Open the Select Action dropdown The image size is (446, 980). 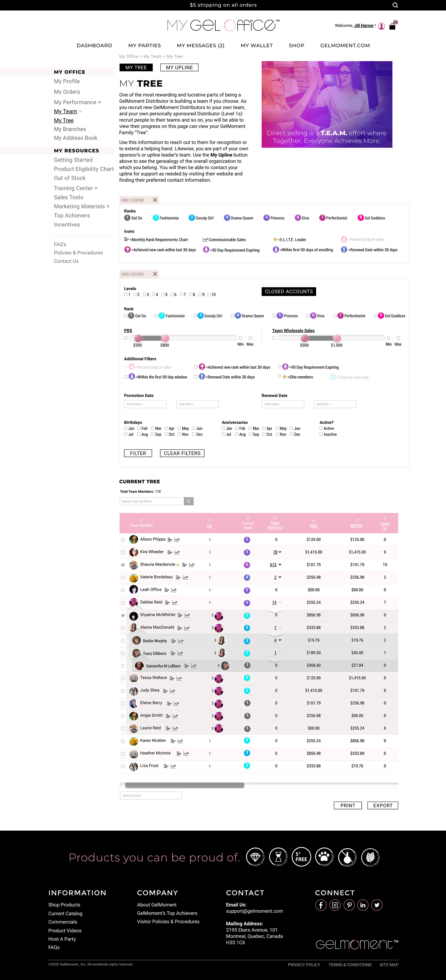[151, 795]
